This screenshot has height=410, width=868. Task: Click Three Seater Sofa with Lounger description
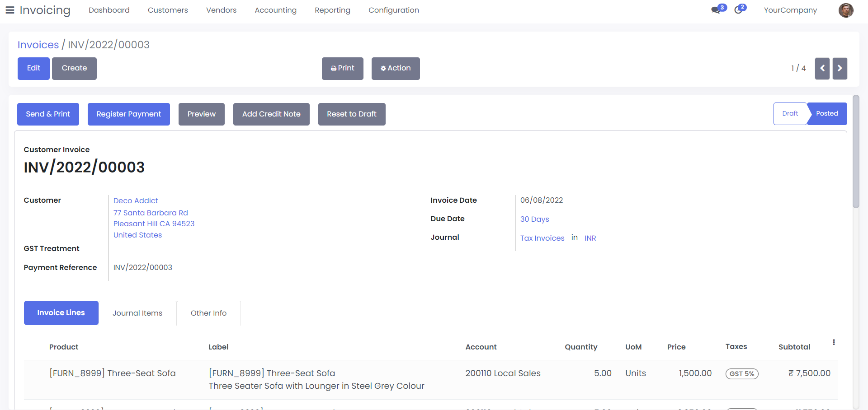316,386
